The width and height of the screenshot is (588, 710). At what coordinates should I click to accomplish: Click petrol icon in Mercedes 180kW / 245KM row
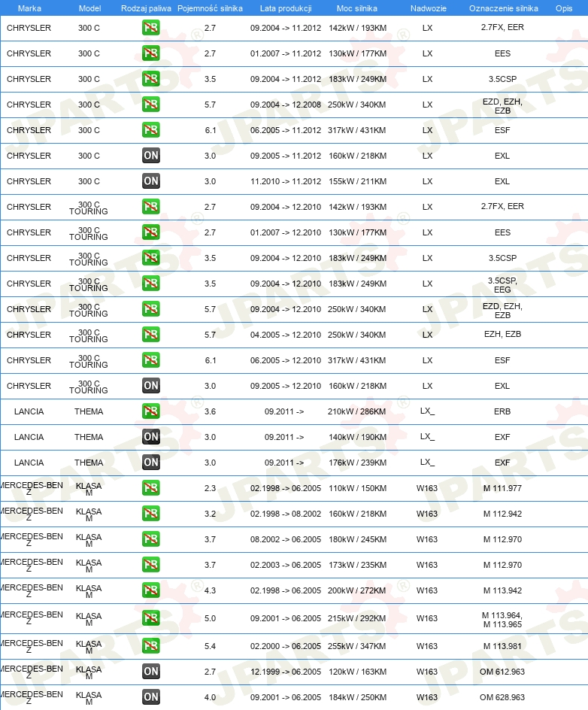[150, 539]
